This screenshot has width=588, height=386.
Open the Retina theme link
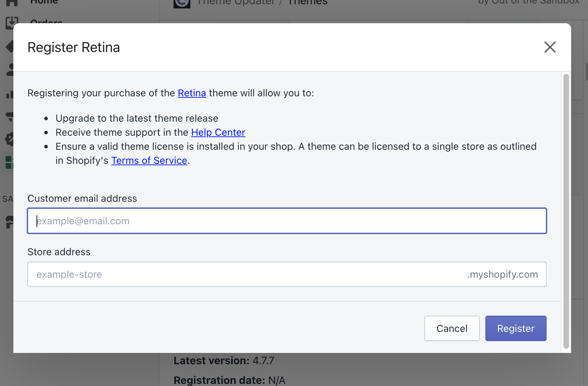192,93
